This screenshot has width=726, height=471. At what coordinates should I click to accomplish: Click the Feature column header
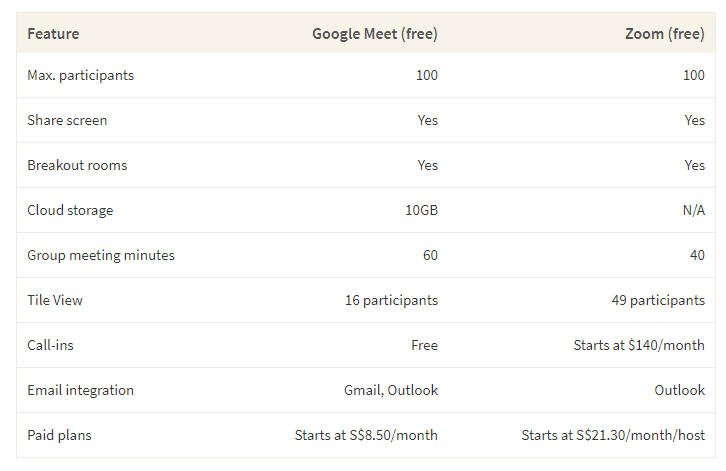[53, 34]
